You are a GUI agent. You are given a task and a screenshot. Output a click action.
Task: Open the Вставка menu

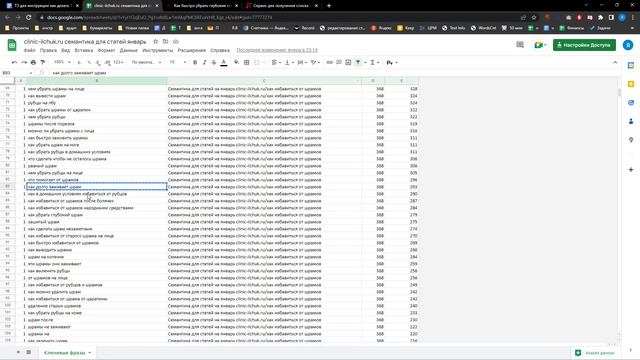coord(84,50)
